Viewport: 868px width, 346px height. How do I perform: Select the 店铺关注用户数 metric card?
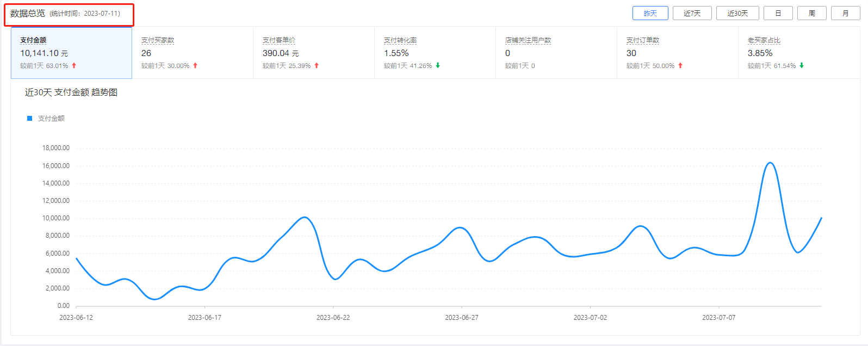(556, 53)
